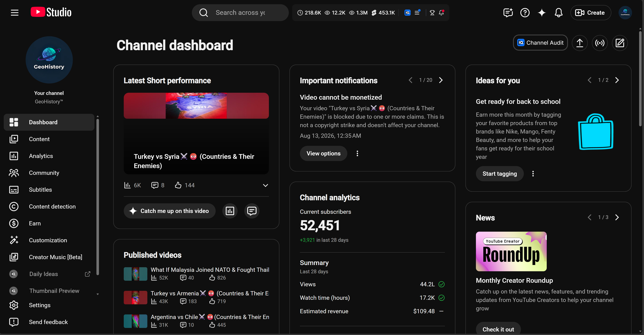This screenshot has height=335, width=644.
Task: Click the upload videos arrow icon
Action: [x=579, y=43]
